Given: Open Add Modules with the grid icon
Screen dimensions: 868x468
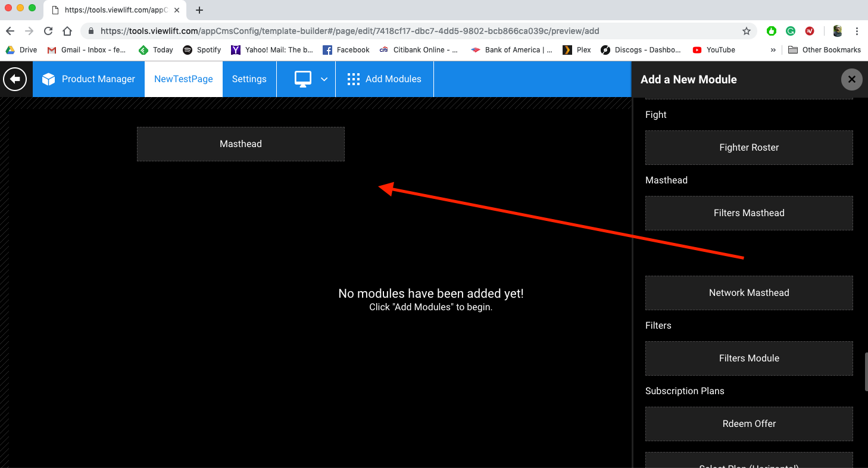Looking at the screenshot, I should click(385, 79).
